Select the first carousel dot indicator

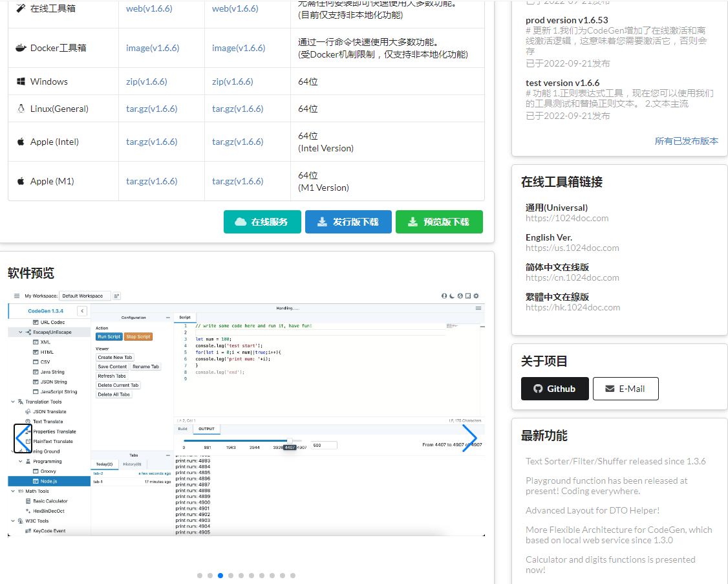(x=200, y=576)
